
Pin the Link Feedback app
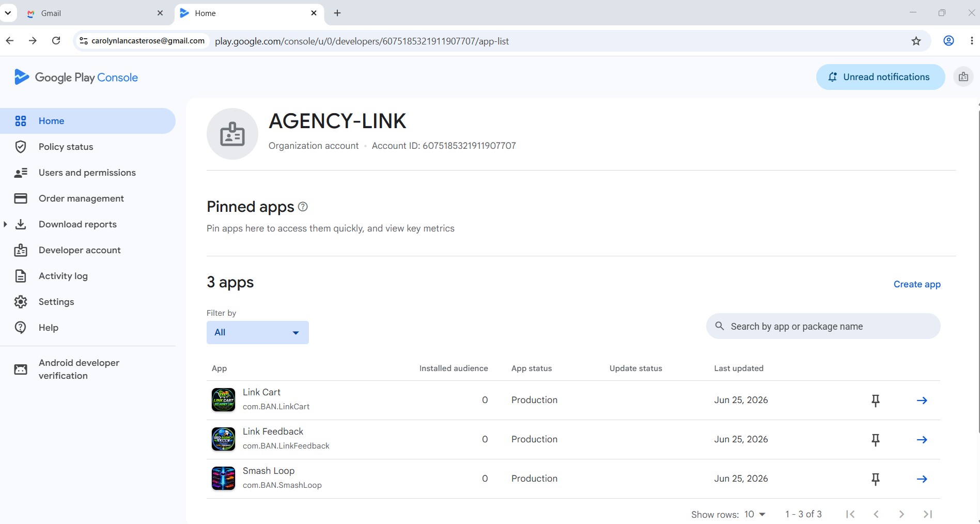(x=876, y=440)
